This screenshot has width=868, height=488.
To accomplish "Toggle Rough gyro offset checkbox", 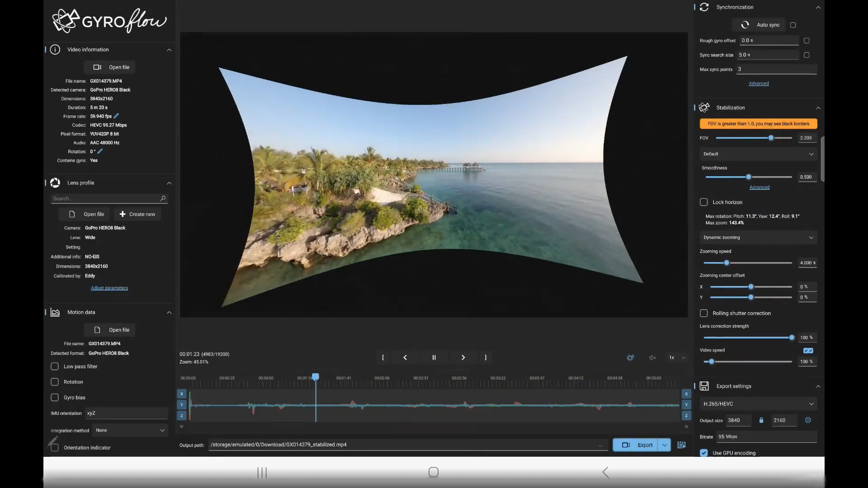I will [807, 41].
